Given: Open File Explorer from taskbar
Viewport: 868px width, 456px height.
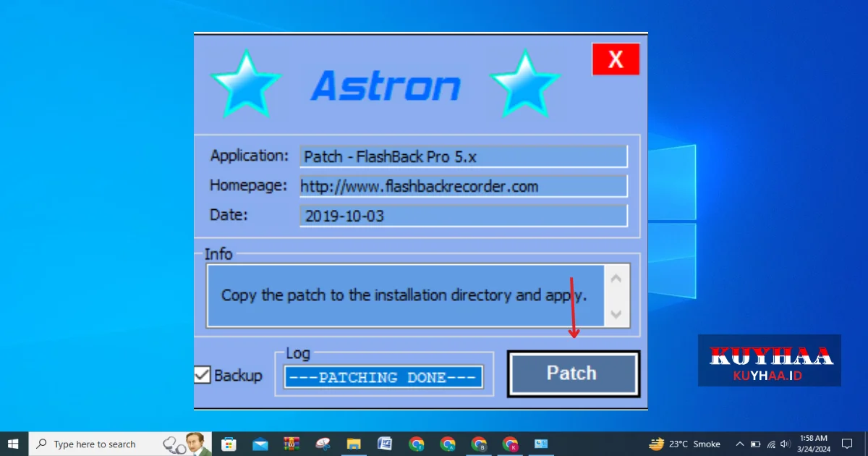Looking at the screenshot, I should click(354, 444).
